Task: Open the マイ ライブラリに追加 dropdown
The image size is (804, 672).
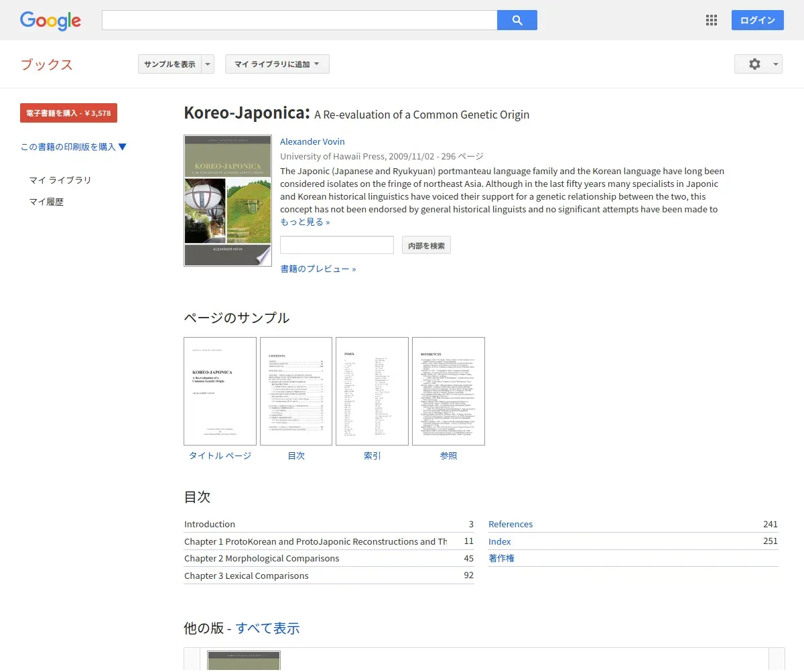Action: pyautogui.click(x=277, y=64)
